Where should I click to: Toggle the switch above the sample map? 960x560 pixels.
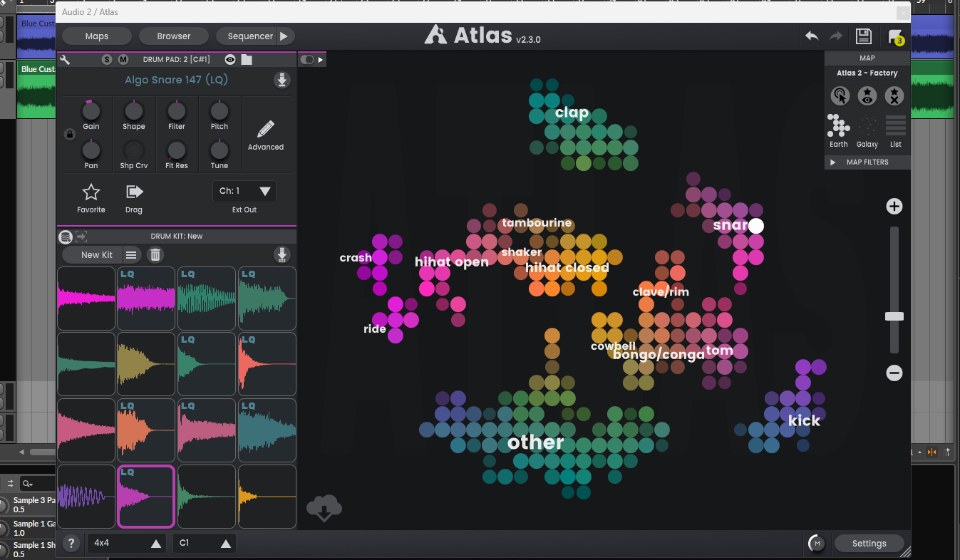coord(307,60)
